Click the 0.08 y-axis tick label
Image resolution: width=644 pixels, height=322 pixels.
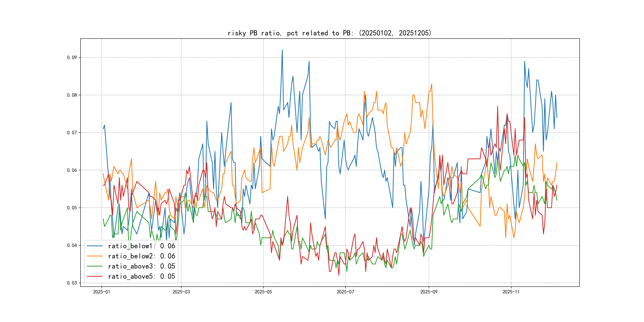click(72, 95)
